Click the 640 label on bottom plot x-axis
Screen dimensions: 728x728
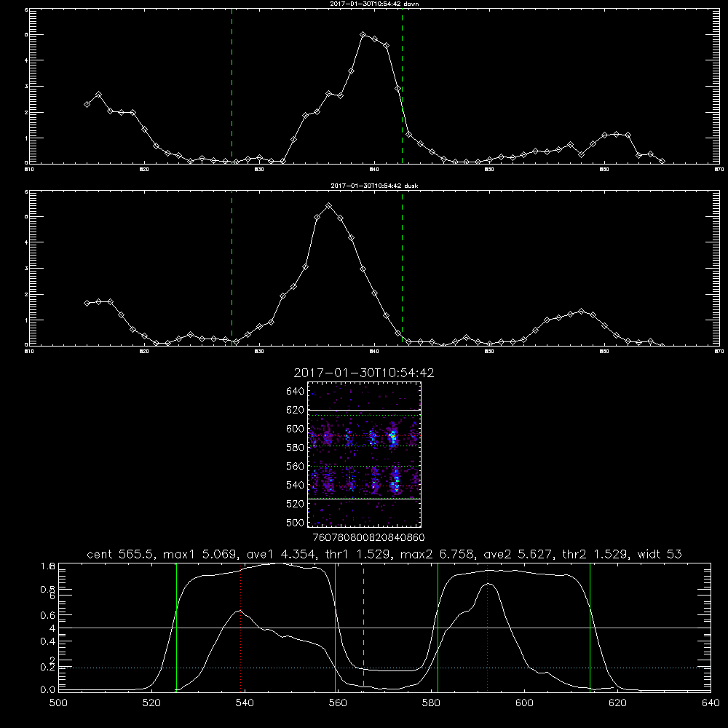click(x=711, y=703)
